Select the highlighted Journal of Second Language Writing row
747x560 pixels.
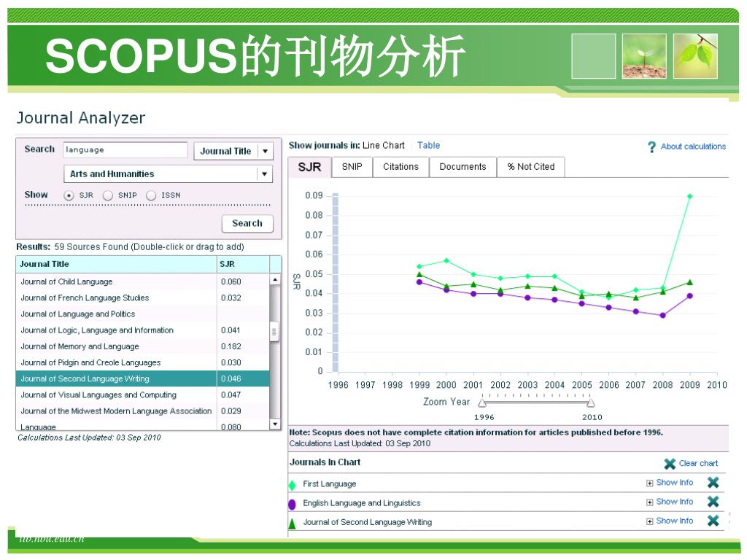pyautogui.click(x=142, y=379)
